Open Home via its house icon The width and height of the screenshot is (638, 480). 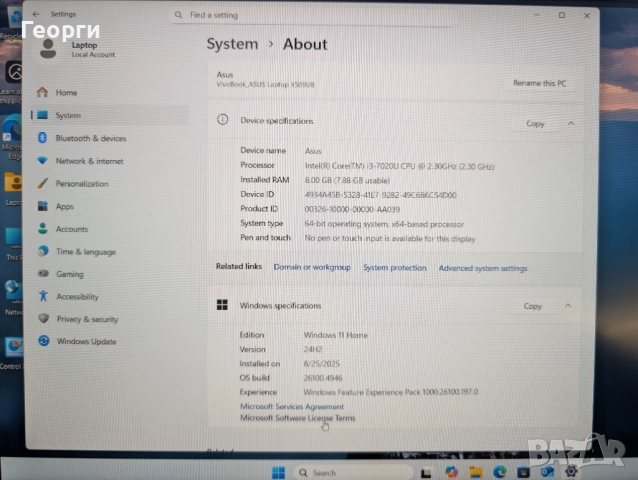pyautogui.click(x=42, y=92)
